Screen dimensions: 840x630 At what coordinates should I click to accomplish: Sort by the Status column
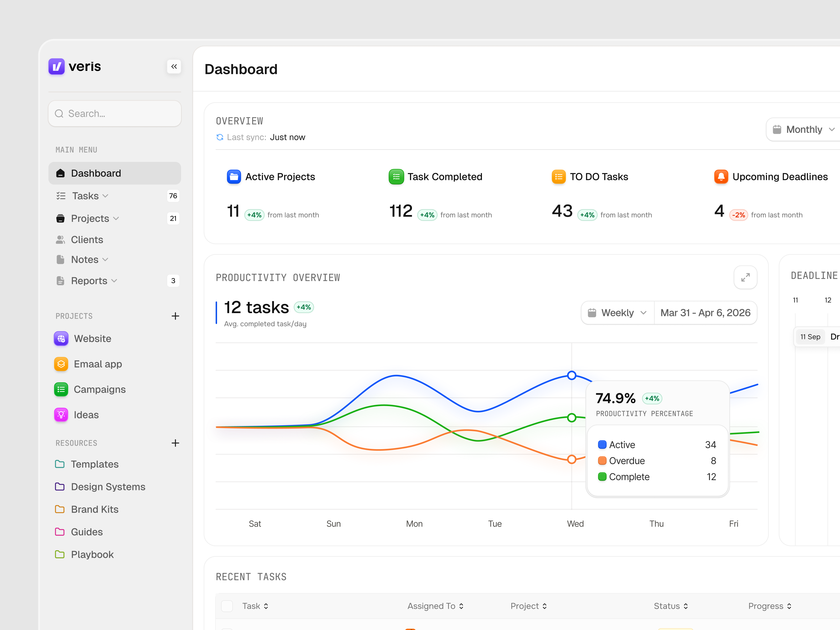(671, 606)
